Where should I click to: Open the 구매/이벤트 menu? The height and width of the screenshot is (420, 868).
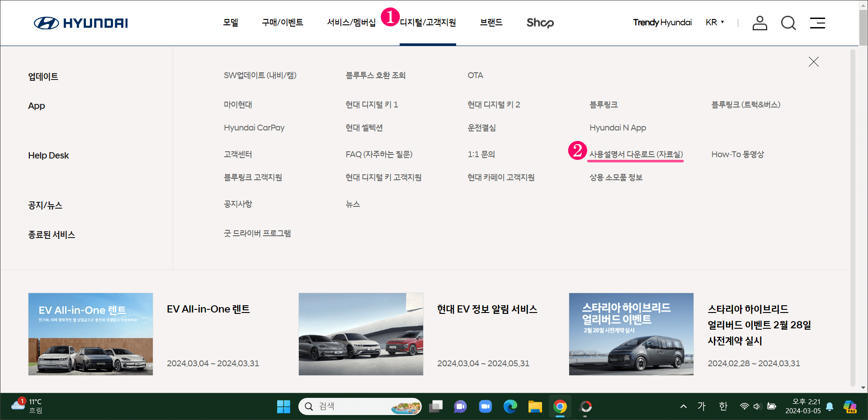[283, 23]
